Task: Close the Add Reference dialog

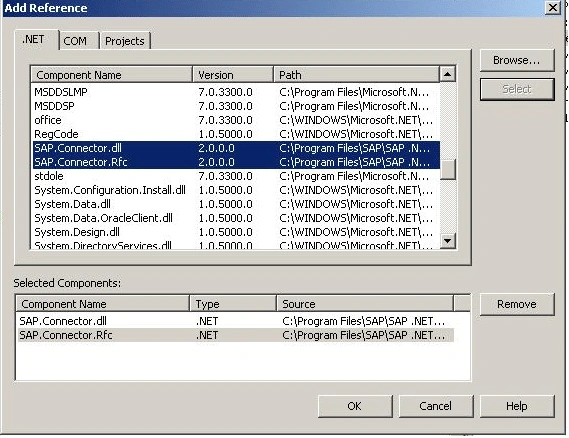Action: point(553,8)
